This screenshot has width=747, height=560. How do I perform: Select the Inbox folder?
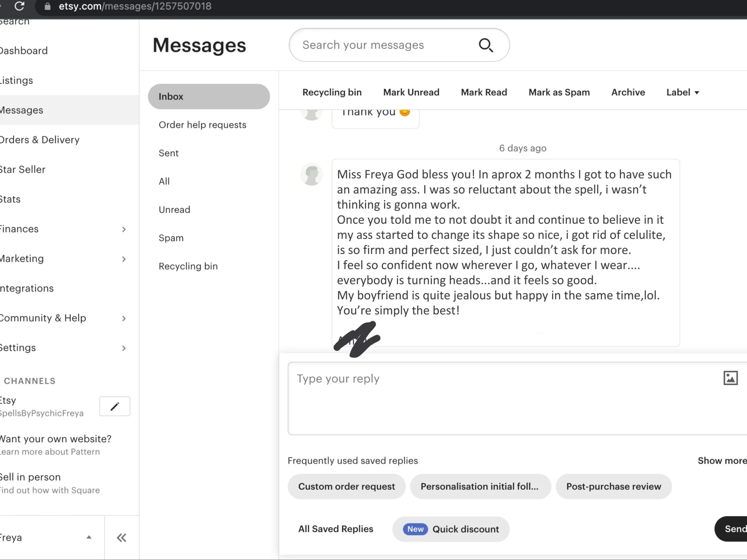209,97
